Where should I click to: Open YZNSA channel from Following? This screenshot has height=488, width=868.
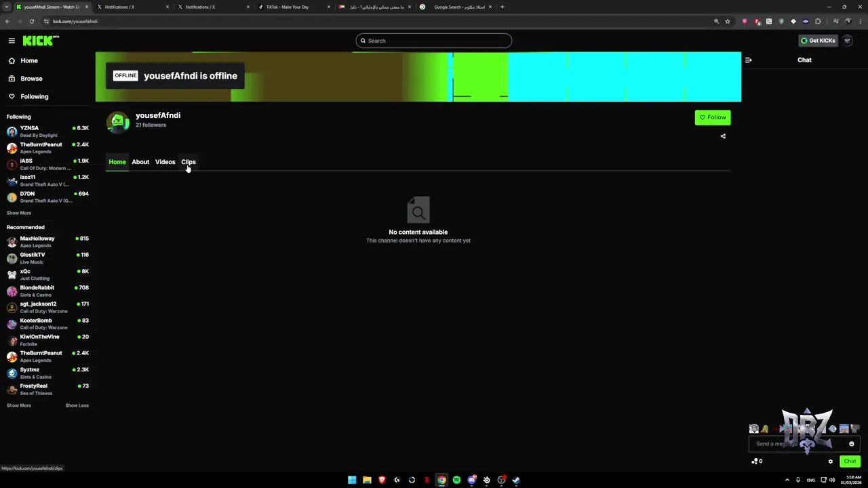coord(47,131)
